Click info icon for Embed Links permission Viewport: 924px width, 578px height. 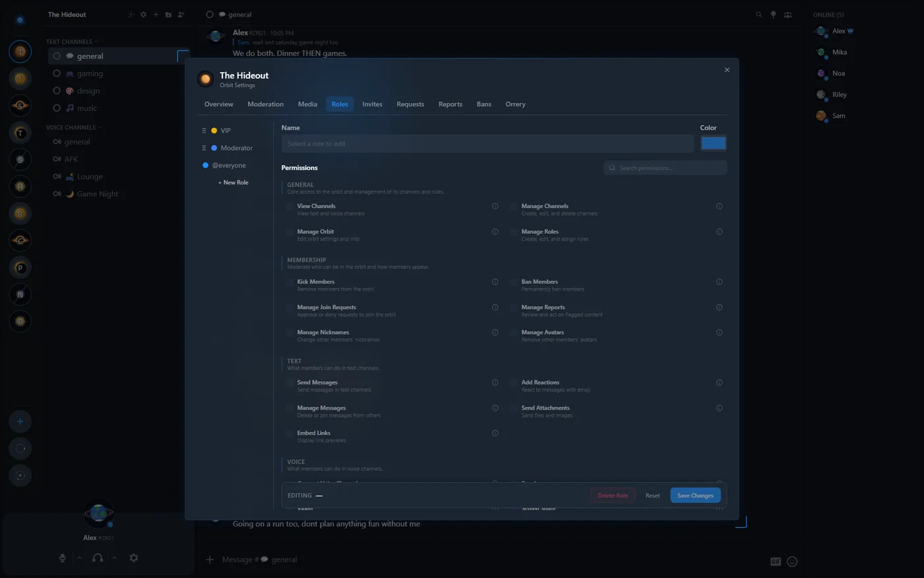(x=495, y=433)
